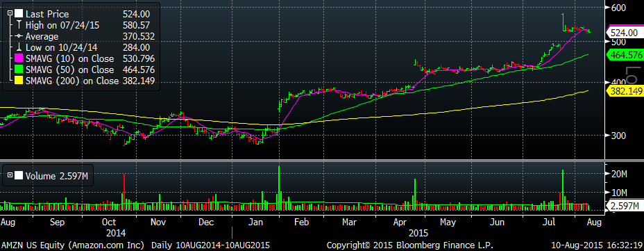Viewport: 644px width, 251px height.
Task: Click the 370.532 average value in legend
Action: [139, 36]
